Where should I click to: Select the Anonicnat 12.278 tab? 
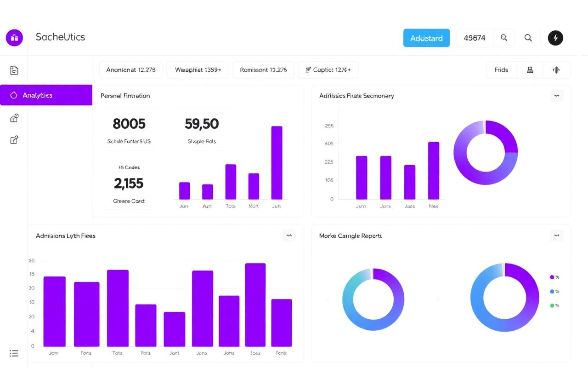pyautogui.click(x=131, y=70)
